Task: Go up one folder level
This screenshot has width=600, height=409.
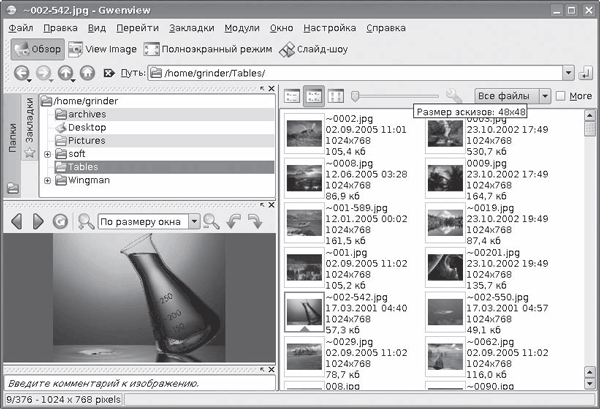Action: click(66, 72)
